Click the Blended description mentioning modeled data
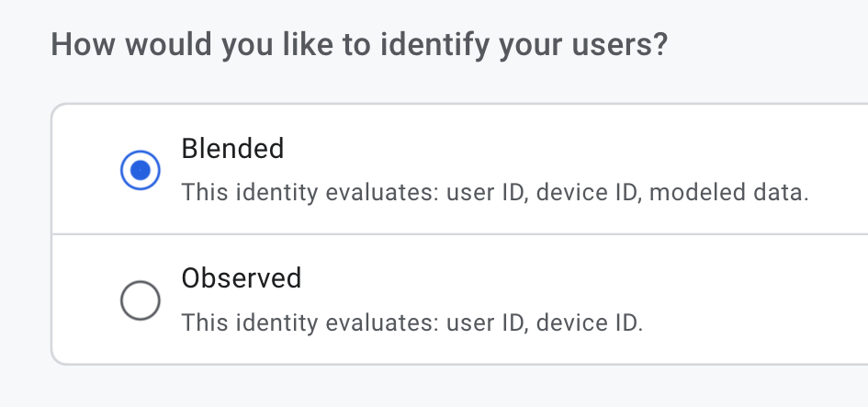The width and height of the screenshot is (868, 407). point(494,194)
